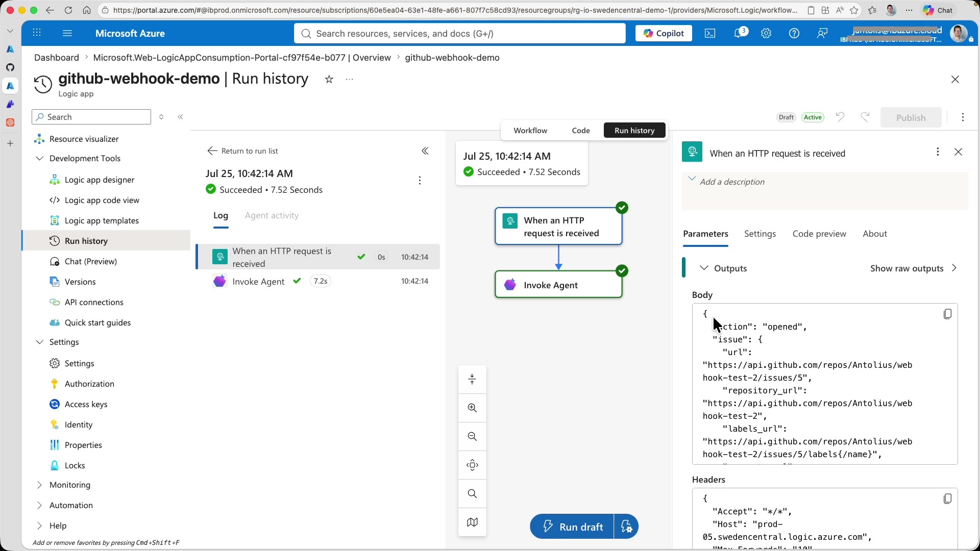This screenshot has height=551, width=980.
Task: Click the Dashboard breadcrumb link
Action: pos(57,58)
